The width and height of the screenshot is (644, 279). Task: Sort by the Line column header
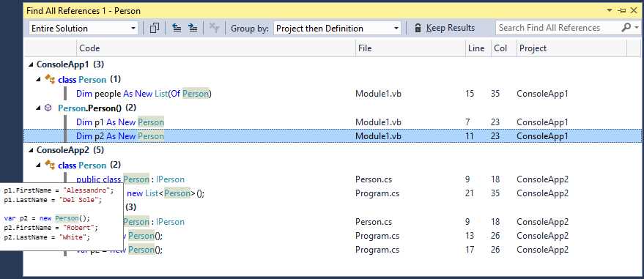tap(478, 48)
